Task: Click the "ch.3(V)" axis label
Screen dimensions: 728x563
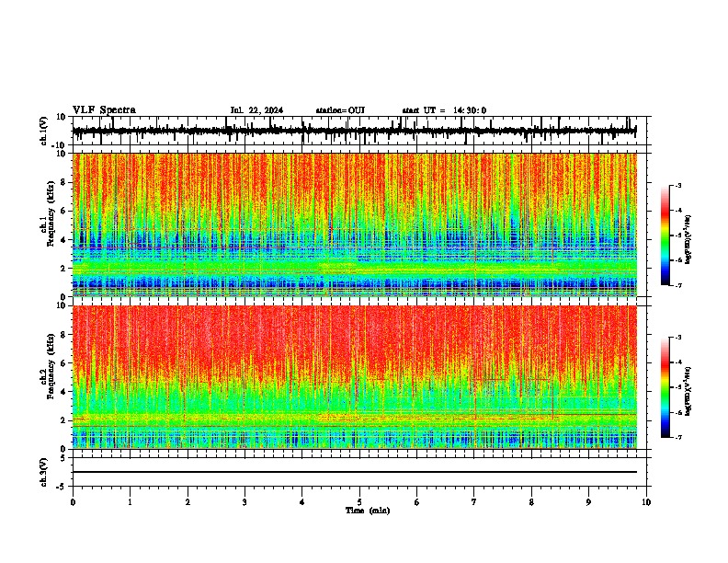Action: click(43, 472)
